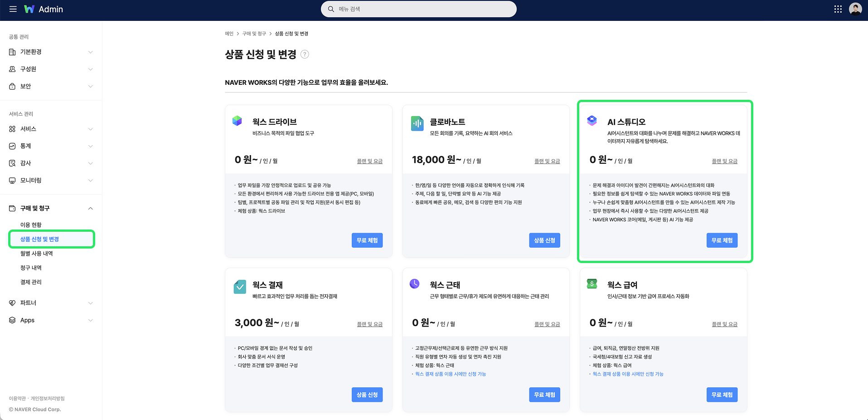Start free trial of AI 스튜디오
Screen dimensions: 868x420
722,240
